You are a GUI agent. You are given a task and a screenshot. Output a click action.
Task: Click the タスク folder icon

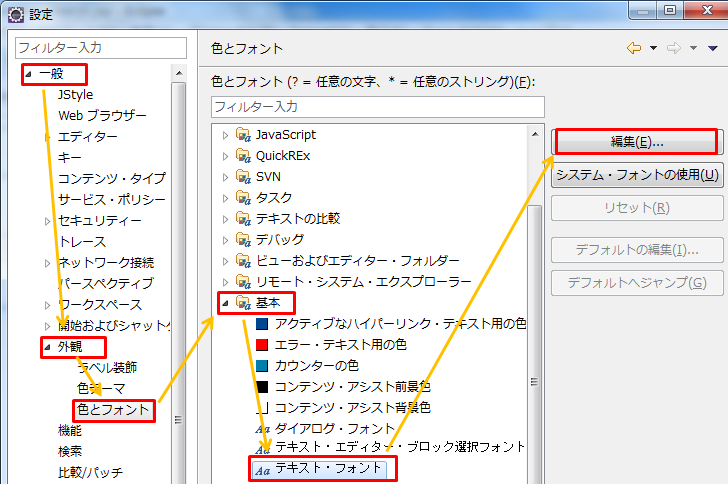(243, 197)
